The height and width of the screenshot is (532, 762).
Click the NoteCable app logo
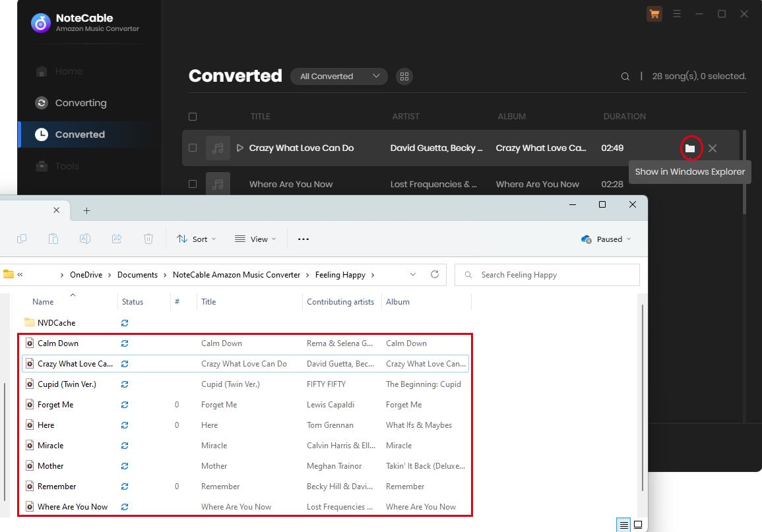pos(41,22)
